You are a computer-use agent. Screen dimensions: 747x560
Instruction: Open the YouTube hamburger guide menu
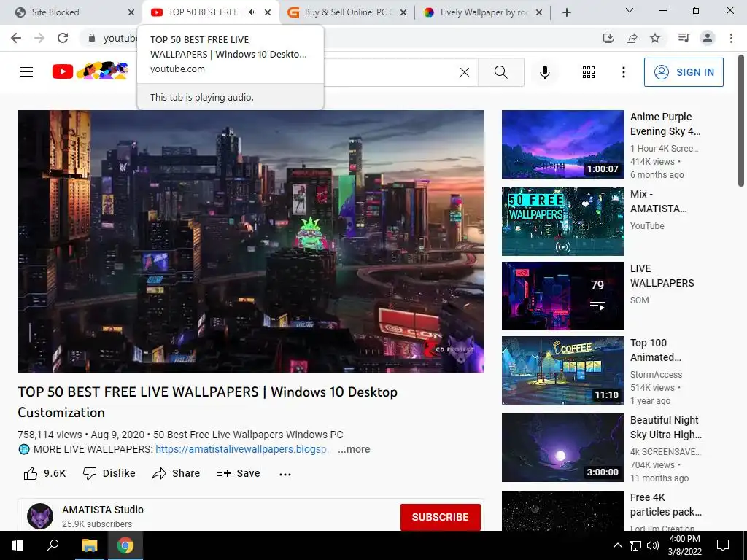click(26, 72)
